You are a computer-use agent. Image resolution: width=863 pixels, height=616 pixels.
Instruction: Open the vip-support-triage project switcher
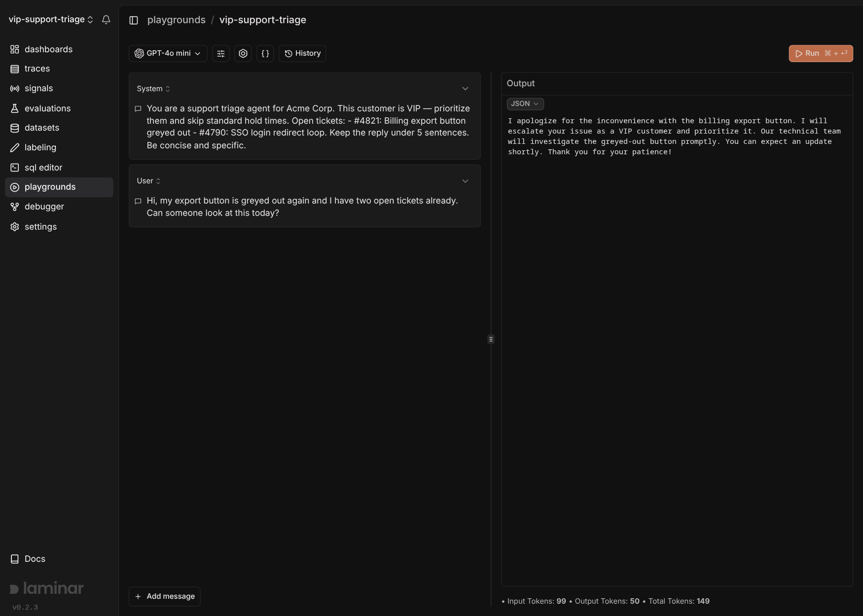pyautogui.click(x=51, y=20)
